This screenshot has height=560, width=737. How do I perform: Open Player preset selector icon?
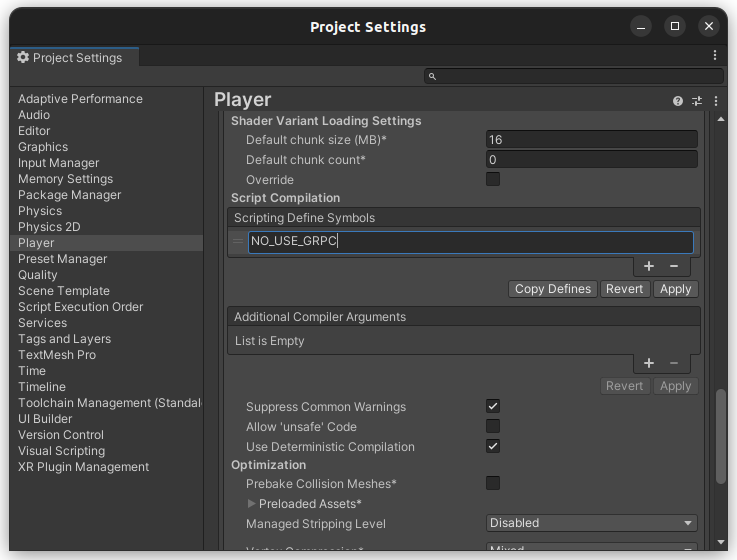click(697, 101)
